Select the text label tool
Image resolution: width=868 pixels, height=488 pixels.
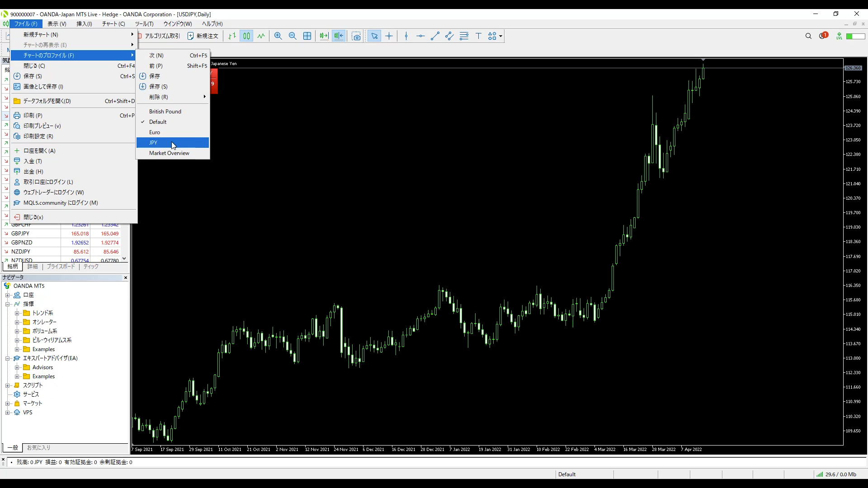point(478,36)
